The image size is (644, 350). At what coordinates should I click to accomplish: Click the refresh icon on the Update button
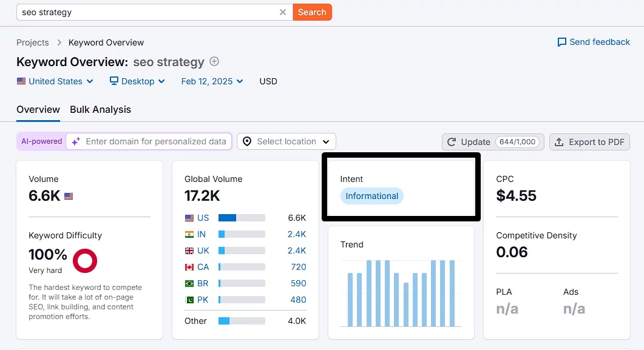452,142
